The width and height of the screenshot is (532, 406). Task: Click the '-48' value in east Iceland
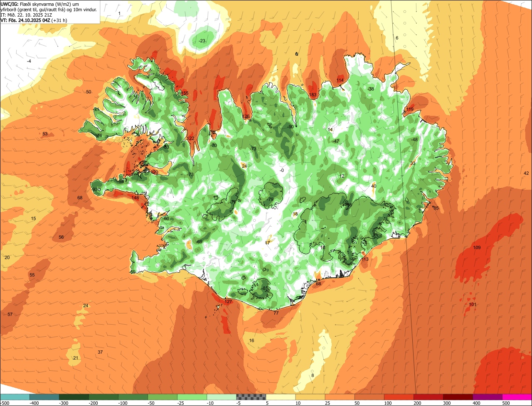coord(414,139)
